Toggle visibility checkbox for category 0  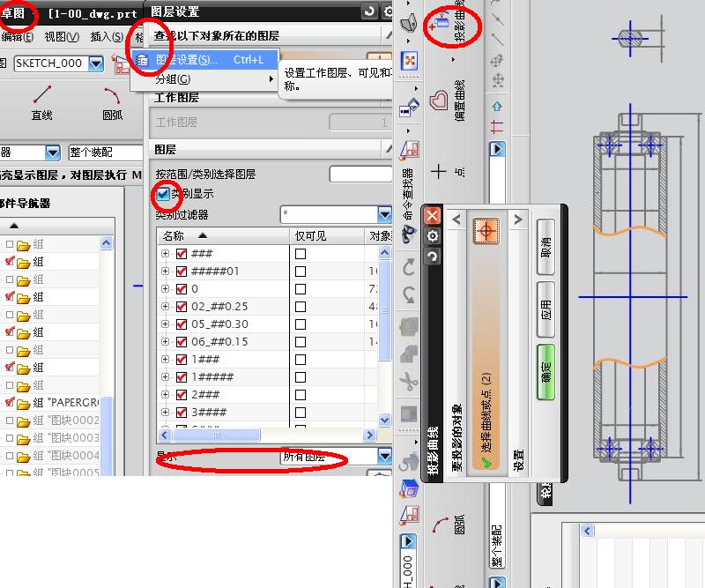pos(182,289)
